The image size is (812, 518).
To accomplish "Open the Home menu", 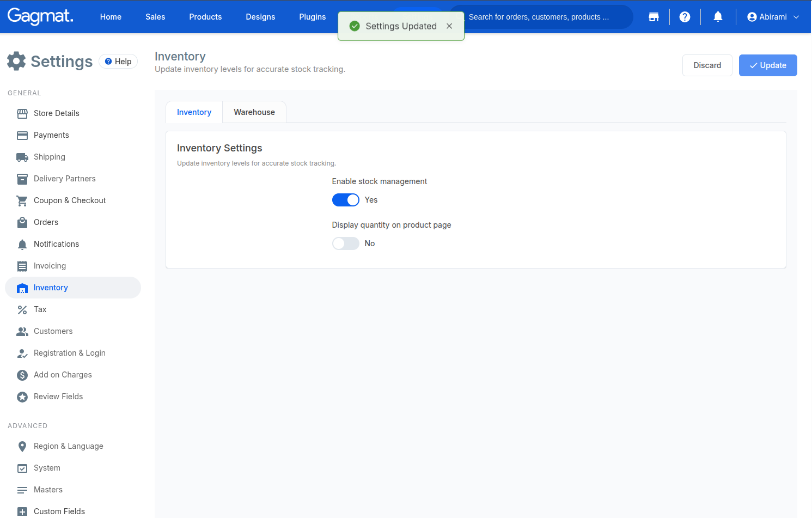I will click(111, 17).
